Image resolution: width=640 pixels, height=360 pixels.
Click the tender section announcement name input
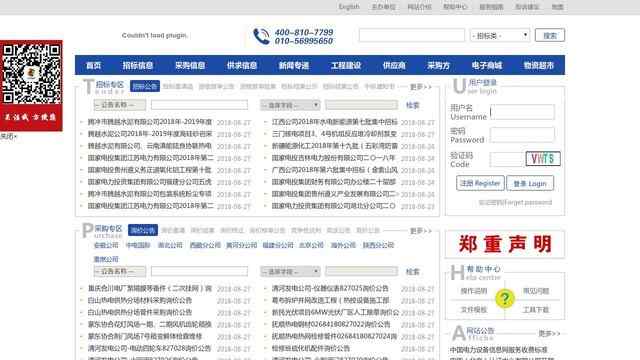pos(199,105)
